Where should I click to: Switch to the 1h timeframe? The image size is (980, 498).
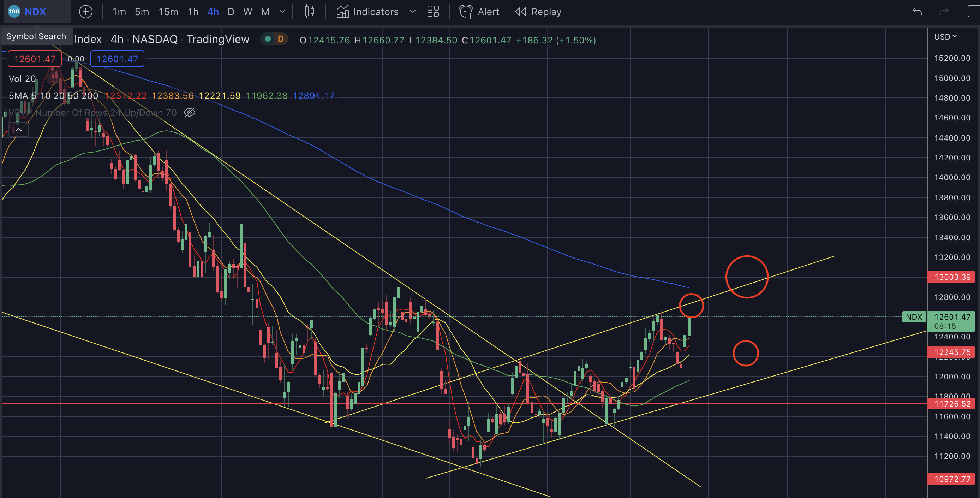click(x=193, y=12)
